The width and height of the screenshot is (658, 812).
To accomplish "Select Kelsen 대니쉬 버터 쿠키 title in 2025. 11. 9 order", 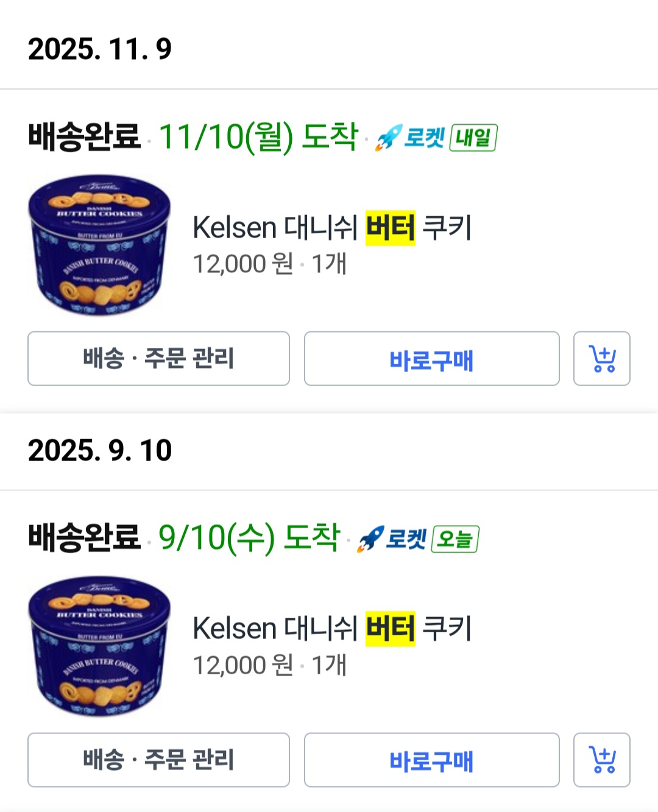I will pos(332,228).
